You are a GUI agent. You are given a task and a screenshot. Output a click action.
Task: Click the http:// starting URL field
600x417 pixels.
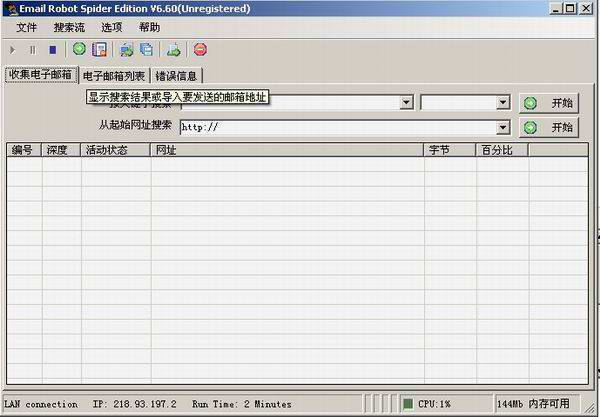(x=338, y=127)
